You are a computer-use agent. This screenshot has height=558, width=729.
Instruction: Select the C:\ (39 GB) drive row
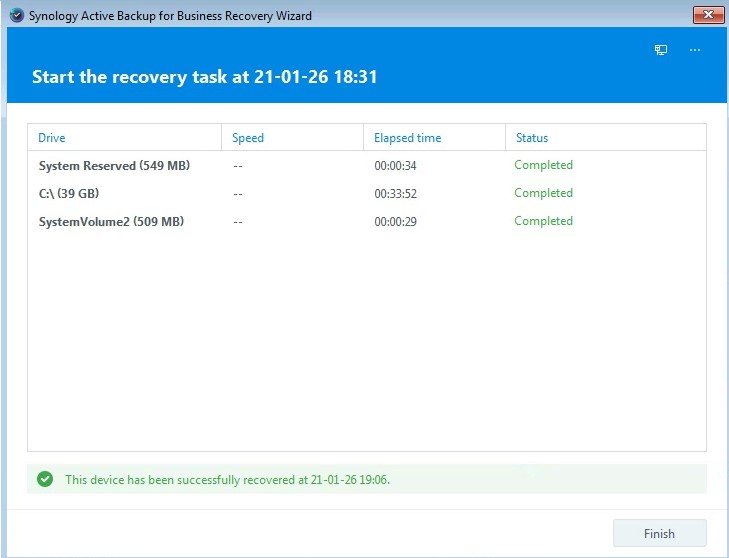tap(367, 193)
